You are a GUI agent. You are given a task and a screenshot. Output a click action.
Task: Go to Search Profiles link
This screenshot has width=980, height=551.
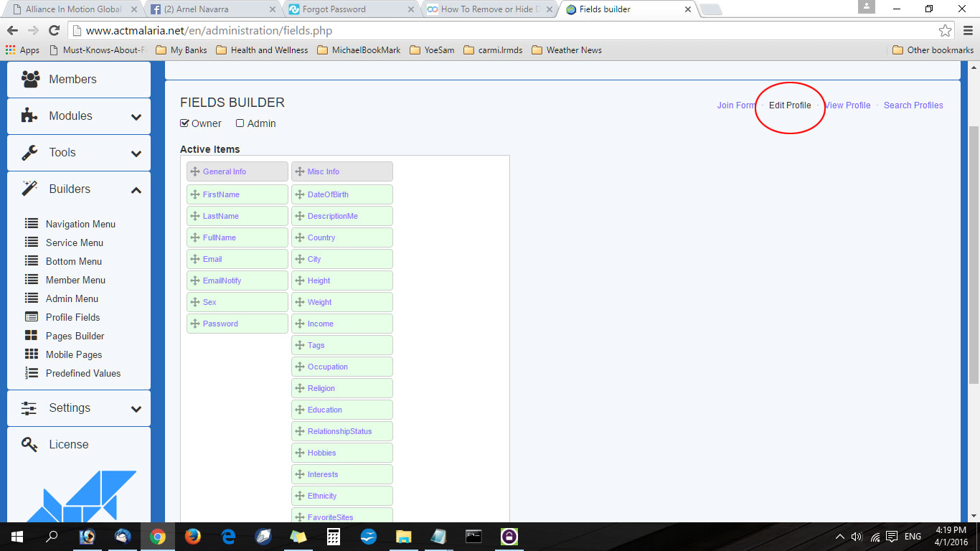[x=913, y=105]
